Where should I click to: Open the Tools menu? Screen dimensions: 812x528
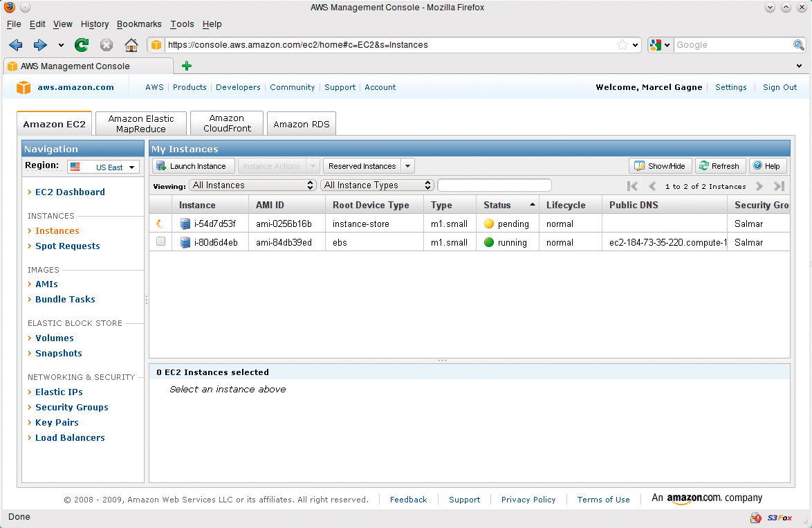click(183, 24)
